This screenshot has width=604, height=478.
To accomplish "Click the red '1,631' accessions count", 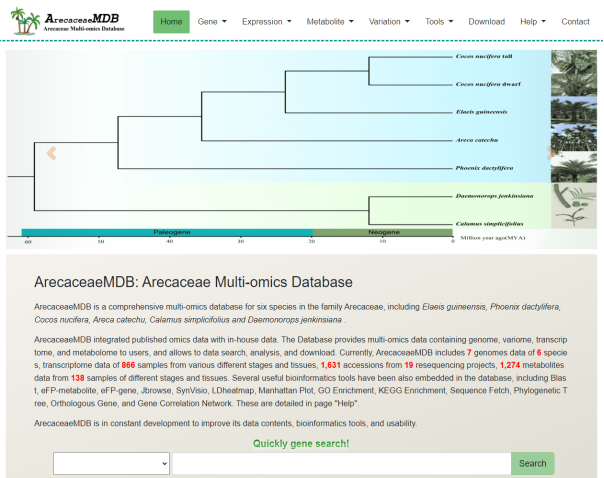I will pos(331,365).
